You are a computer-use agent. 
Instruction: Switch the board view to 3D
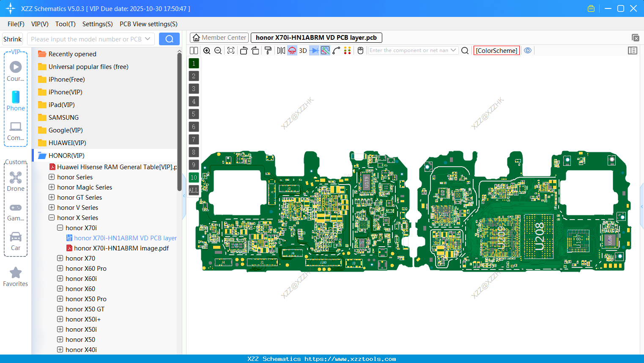[x=303, y=50]
